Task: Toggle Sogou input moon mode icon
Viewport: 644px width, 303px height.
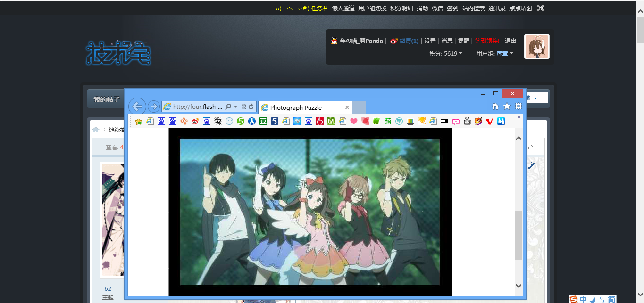Action: [593, 299]
